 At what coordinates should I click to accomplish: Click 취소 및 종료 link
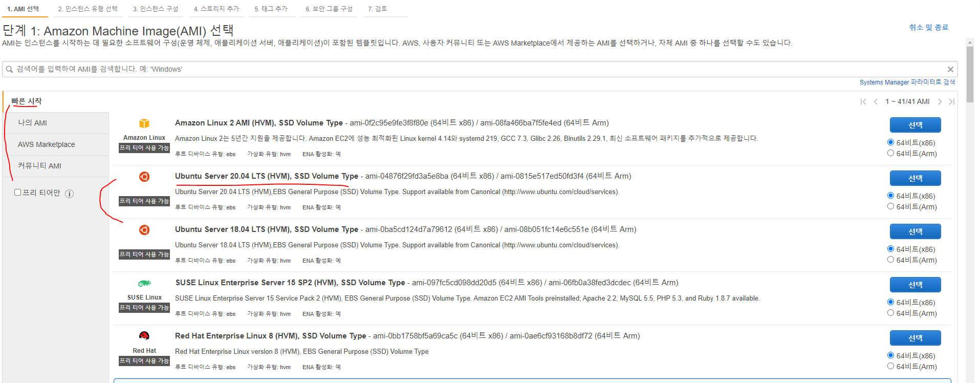click(x=928, y=27)
